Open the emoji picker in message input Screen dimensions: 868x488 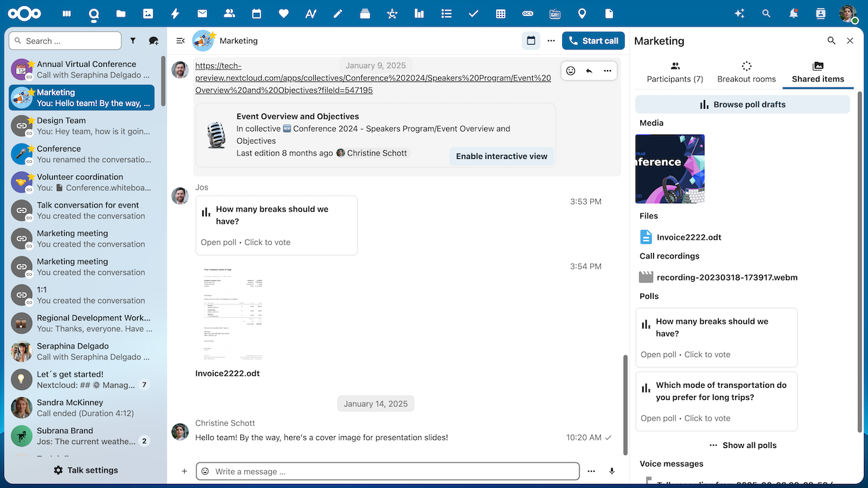pyautogui.click(x=205, y=471)
